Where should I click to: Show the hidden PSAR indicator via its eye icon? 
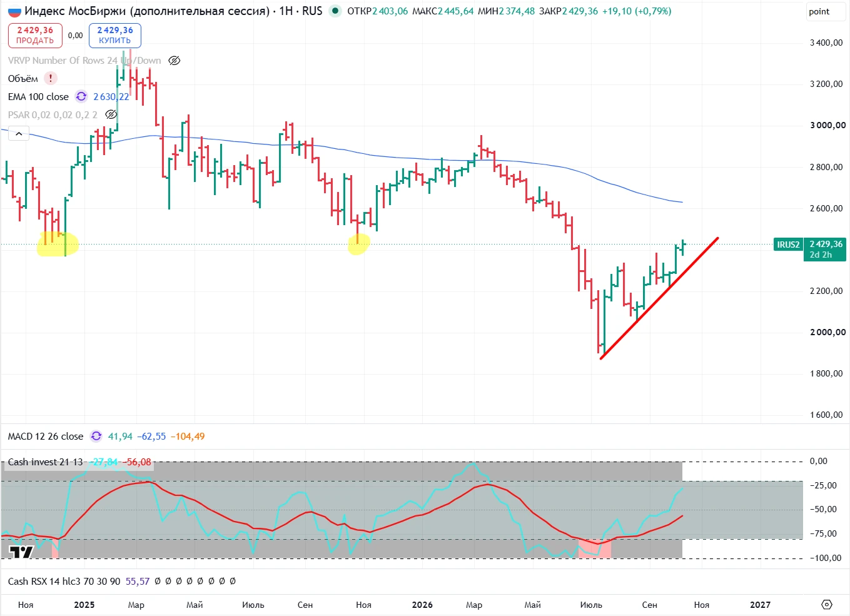(111, 114)
